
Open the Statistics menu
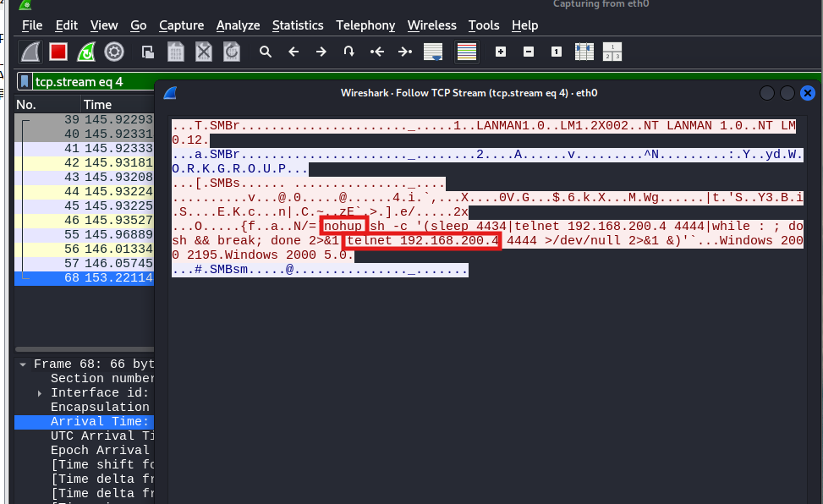pos(298,25)
